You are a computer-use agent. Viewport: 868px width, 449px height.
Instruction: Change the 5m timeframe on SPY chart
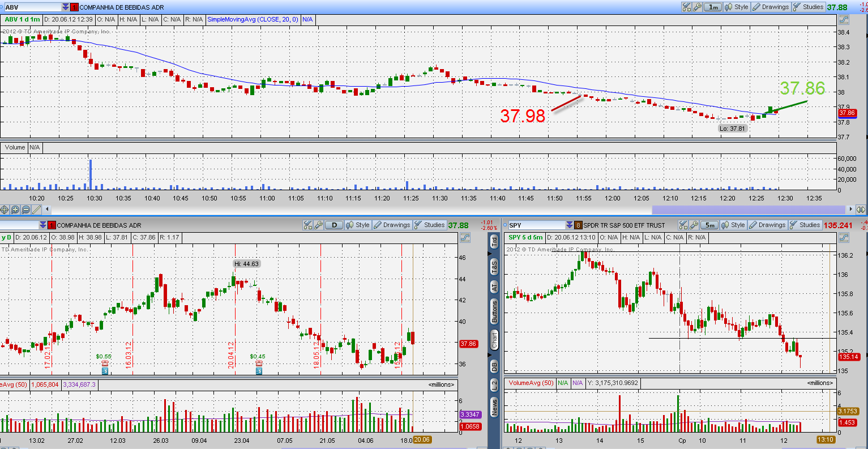(709, 225)
